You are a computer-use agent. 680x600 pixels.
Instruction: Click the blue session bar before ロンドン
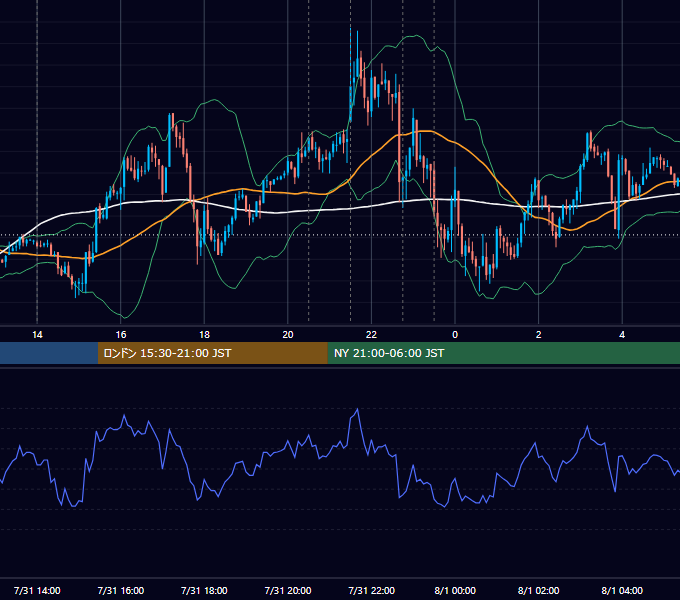(49, 353)
